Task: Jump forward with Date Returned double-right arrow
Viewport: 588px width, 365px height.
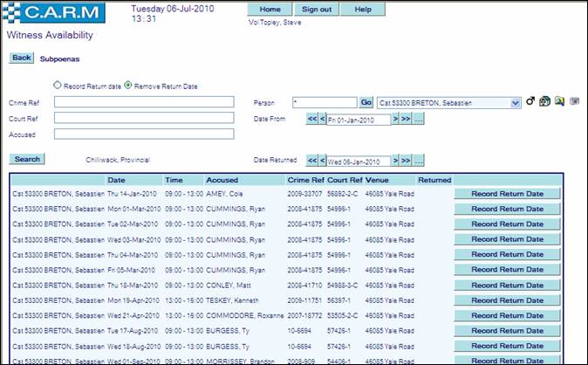Action: tap(406, 162)
